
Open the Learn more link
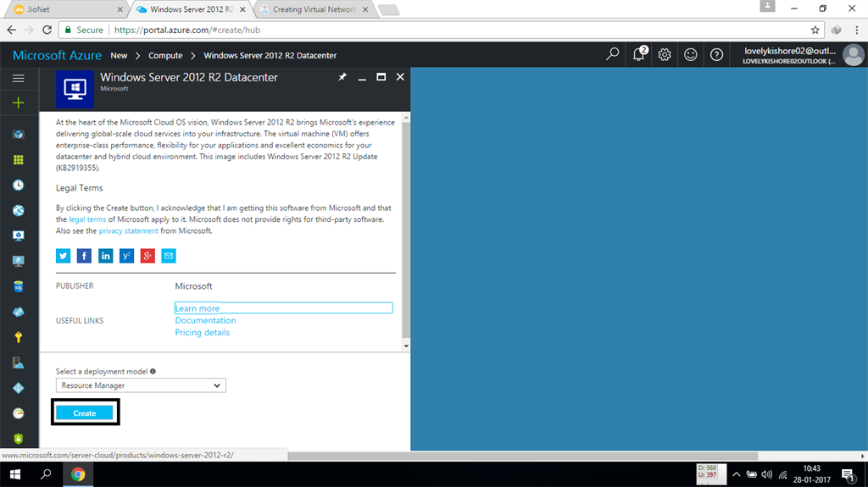click(x=198, y=308)
